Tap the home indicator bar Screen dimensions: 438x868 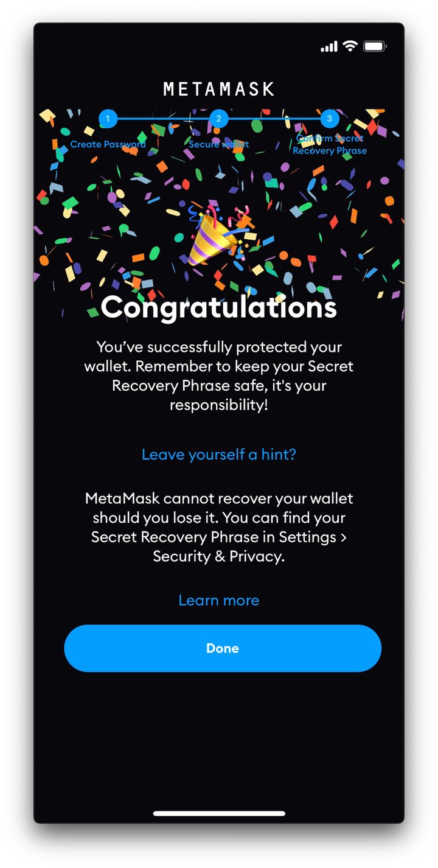pos(219,813)
